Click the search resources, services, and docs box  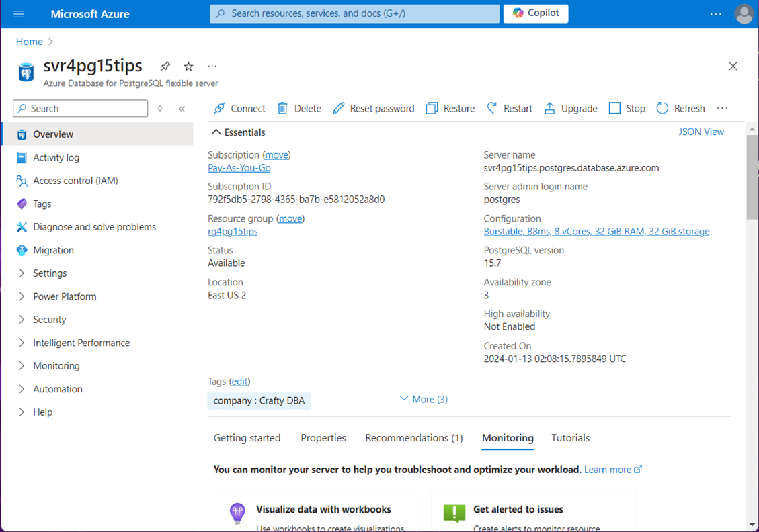[354, 13]
